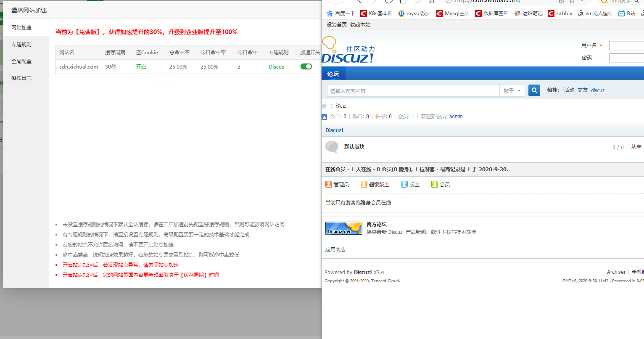Click the discuz hot search link

coord(598,90)
